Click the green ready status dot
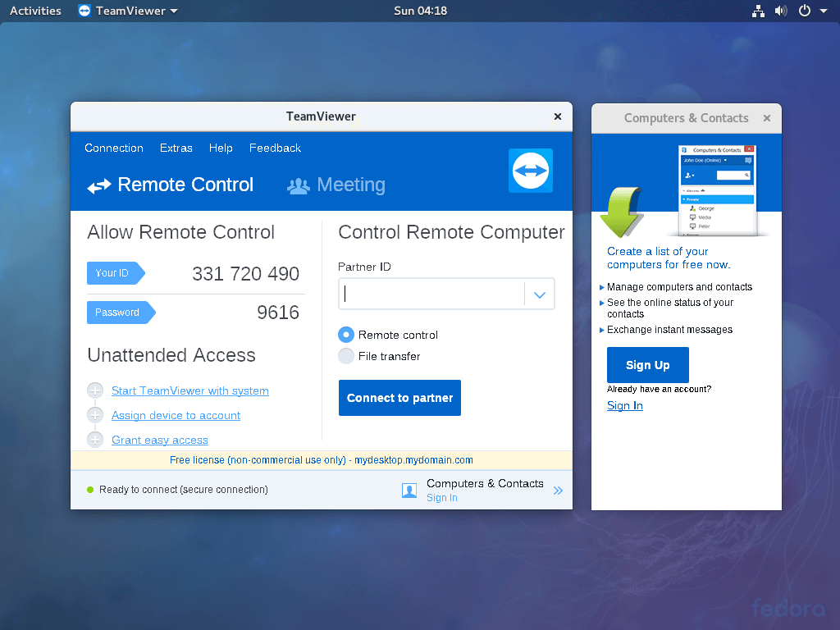The height and width of the screenshot is (630, 840). (x=90, y=490)
